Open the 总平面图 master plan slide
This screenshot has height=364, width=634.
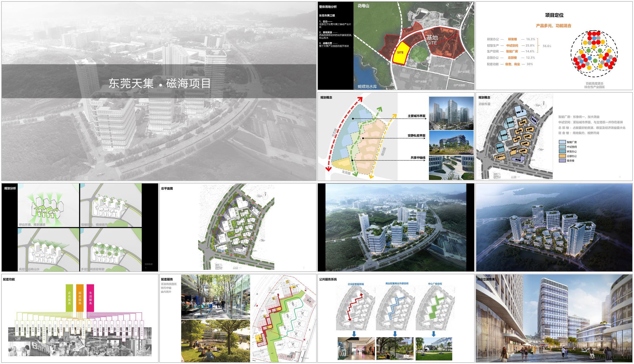(x=238, y=227)
